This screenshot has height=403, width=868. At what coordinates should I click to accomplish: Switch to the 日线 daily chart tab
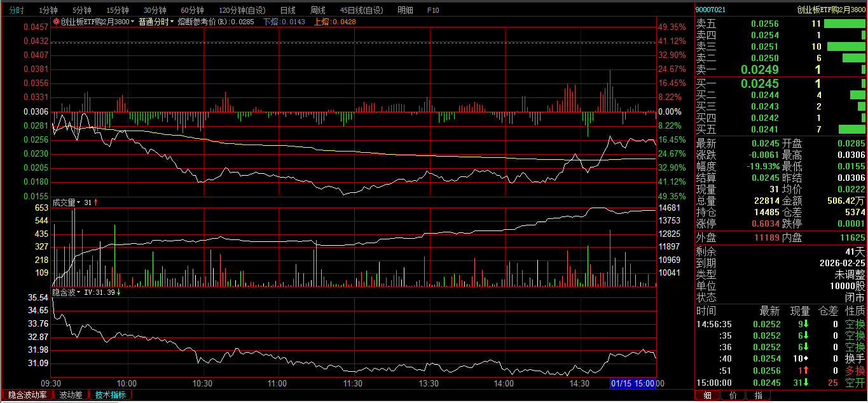pyautogui.click(x=287, y=10)
